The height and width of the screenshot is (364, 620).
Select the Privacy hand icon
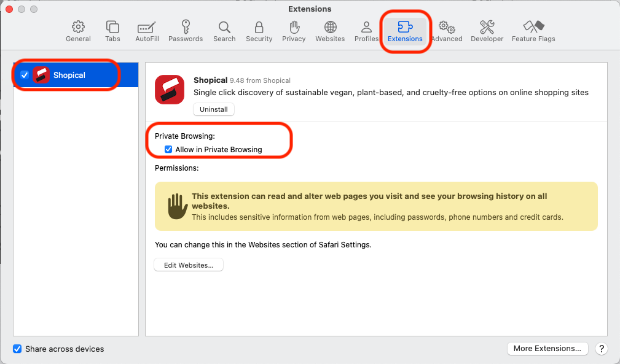(x=294, y=31)
